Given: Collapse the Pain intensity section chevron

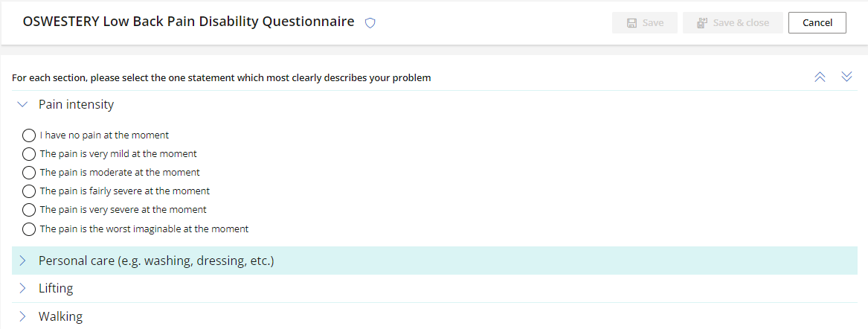Looking at the screenshot, I should pos(23,104).
